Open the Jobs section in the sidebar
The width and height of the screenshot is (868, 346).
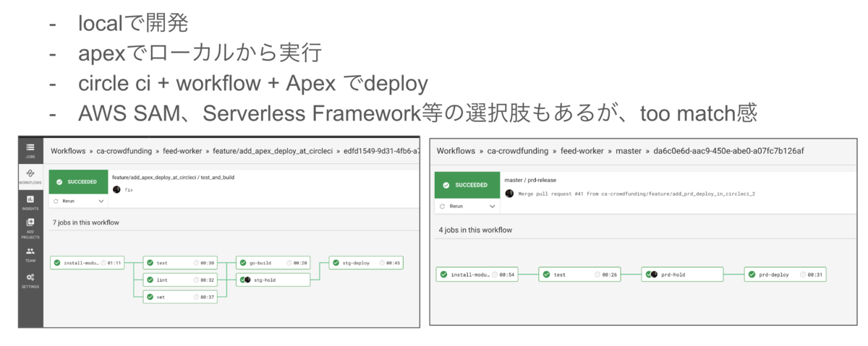[30, 150]
